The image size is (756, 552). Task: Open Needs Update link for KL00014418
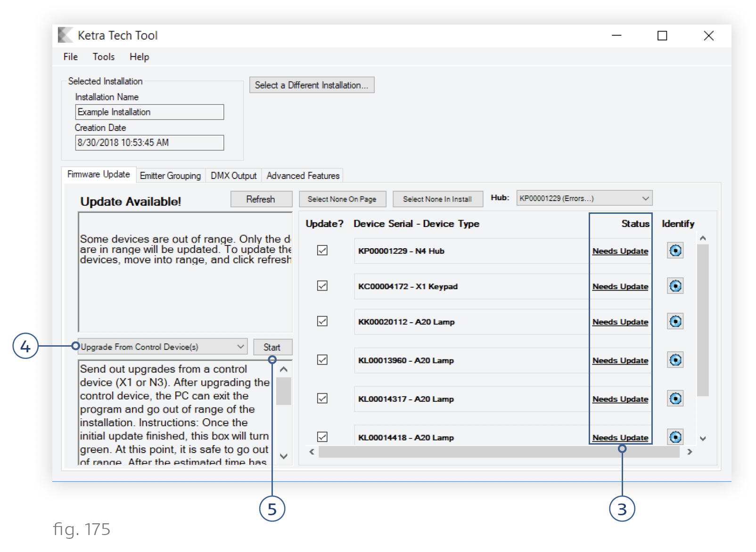(620, 438)
